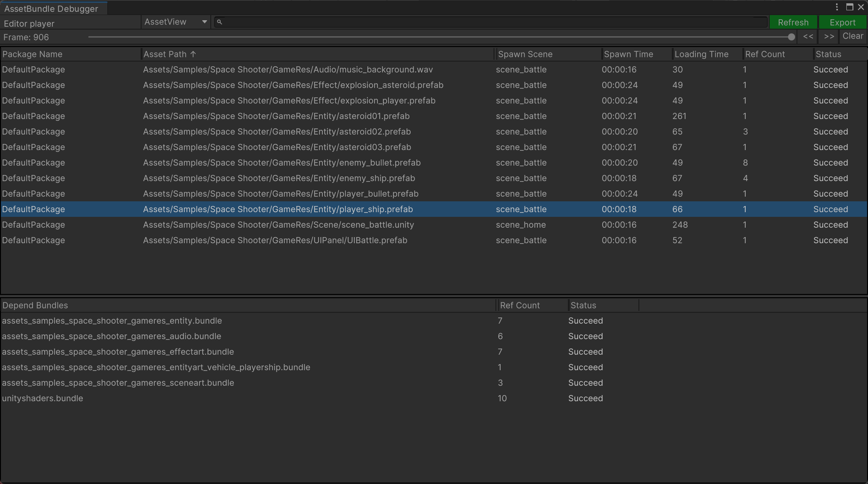The image size is (868, 484).
Task: Open the window options kebab menu
Action: click(837, 7)
